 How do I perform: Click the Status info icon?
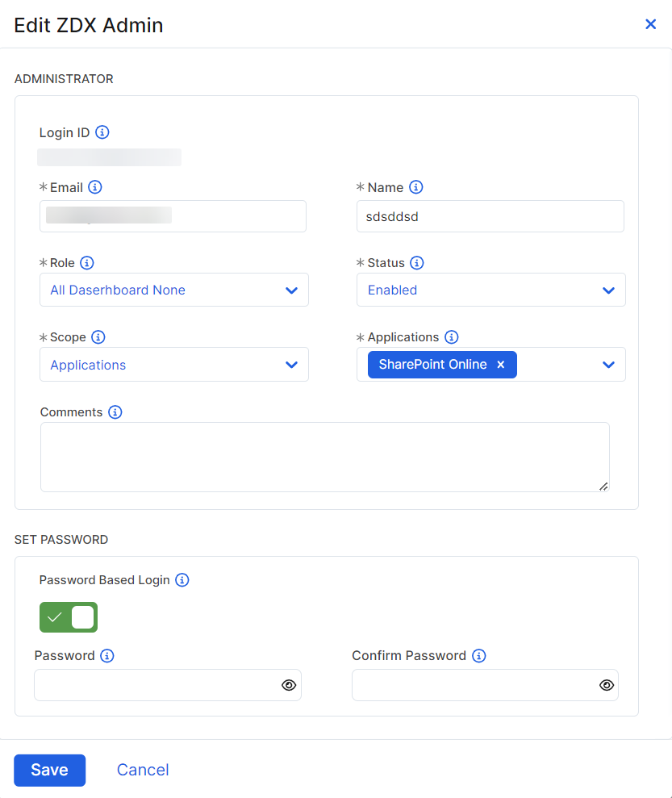pos(417,263)
